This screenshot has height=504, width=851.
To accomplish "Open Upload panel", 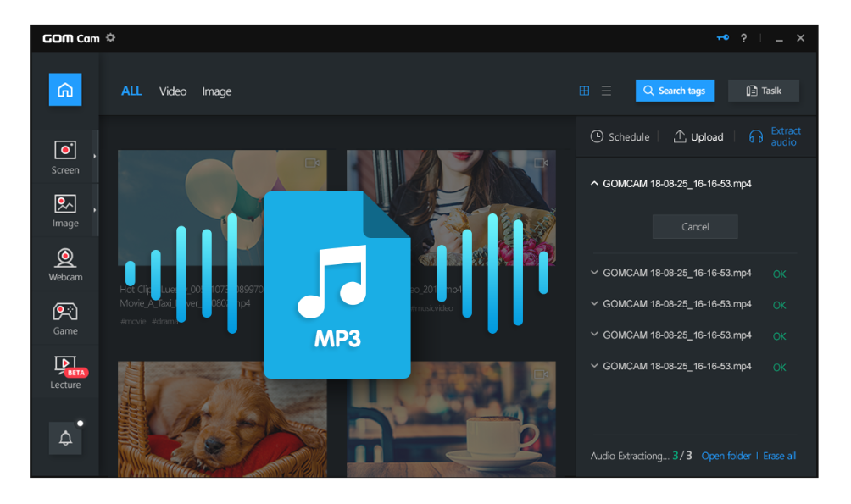I will pos(698,136).
